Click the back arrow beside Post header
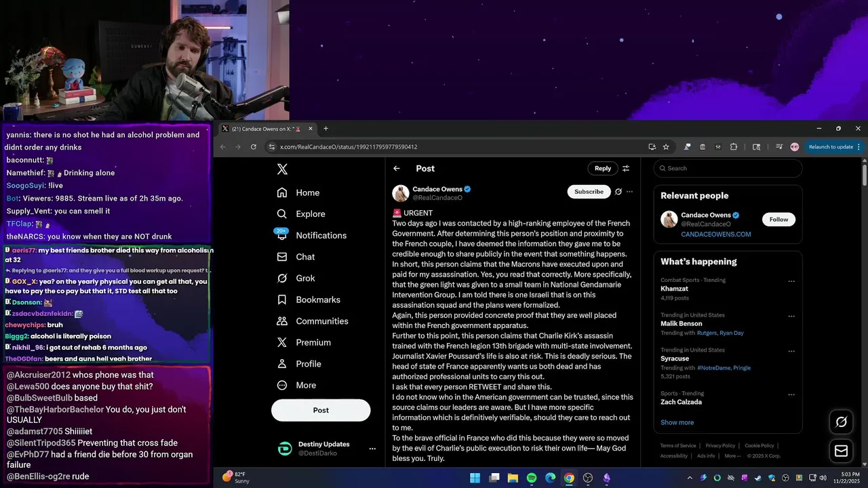 pyautogui.click(x=397, y=169)
